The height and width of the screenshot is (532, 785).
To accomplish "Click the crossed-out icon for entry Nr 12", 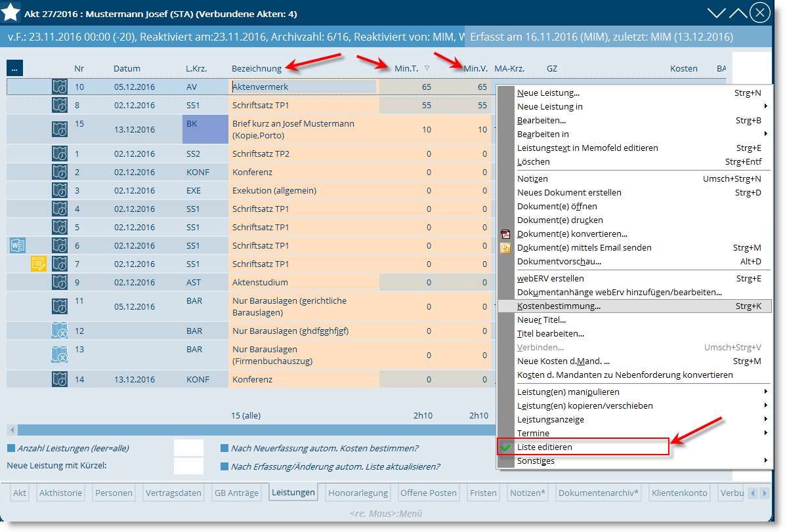I will [x=60, y=331].
